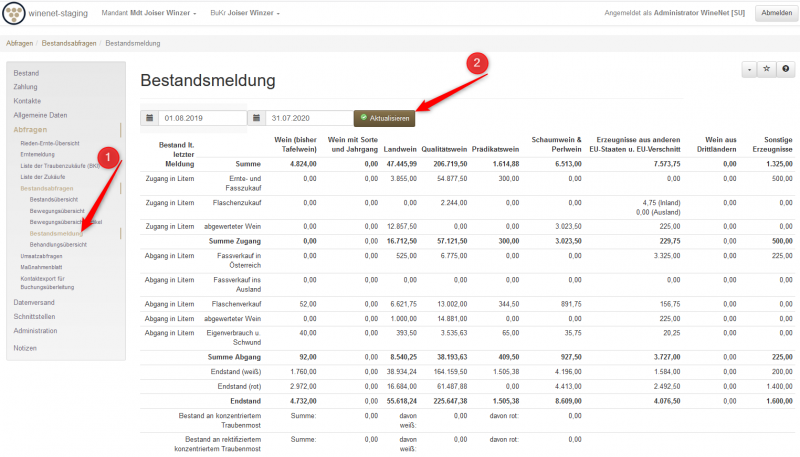
Task: Collapse the Abfragen sidebar section
Action: pyautogui.click(x=30, y=130)
